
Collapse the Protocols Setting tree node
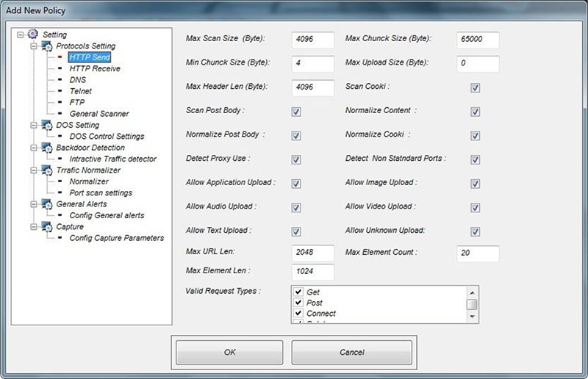coord(34,46)
